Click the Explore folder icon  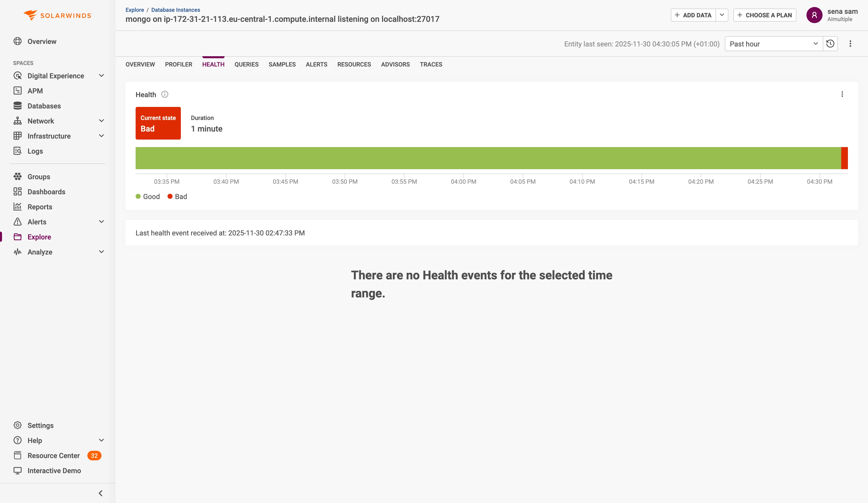pyautogui.click(x=18, y=237)
